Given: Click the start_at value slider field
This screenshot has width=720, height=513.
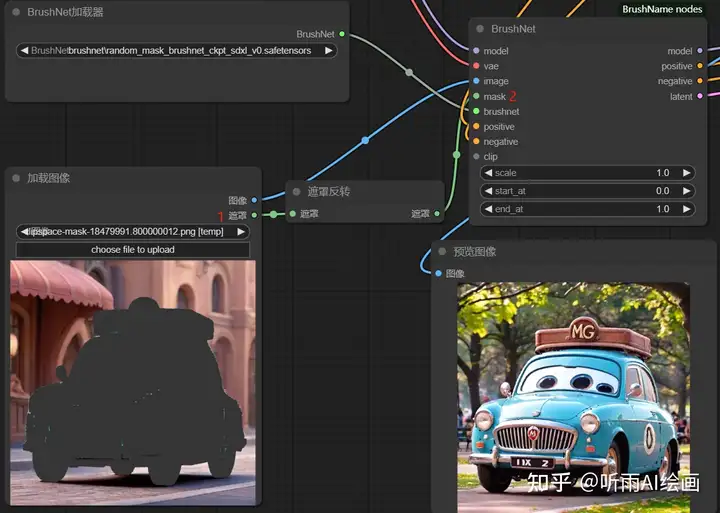Looking at the screenshot, I should pyautogui.click(x=587, y=191).
